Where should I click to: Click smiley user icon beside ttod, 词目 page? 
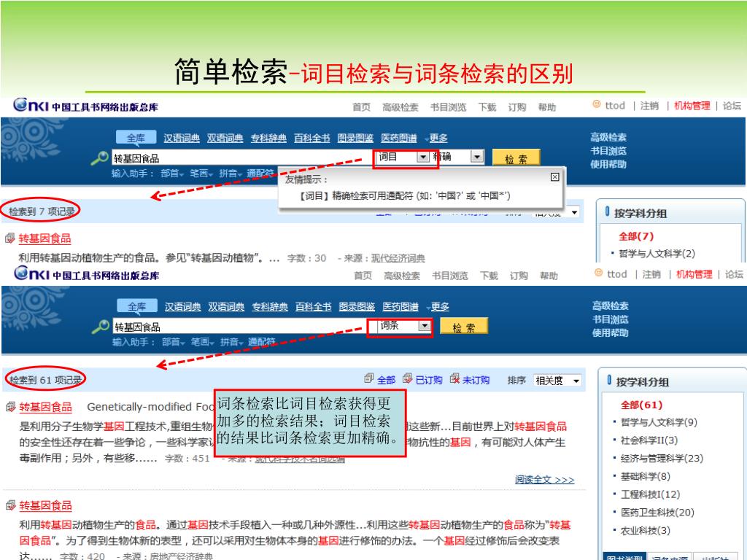click(597, 104)
